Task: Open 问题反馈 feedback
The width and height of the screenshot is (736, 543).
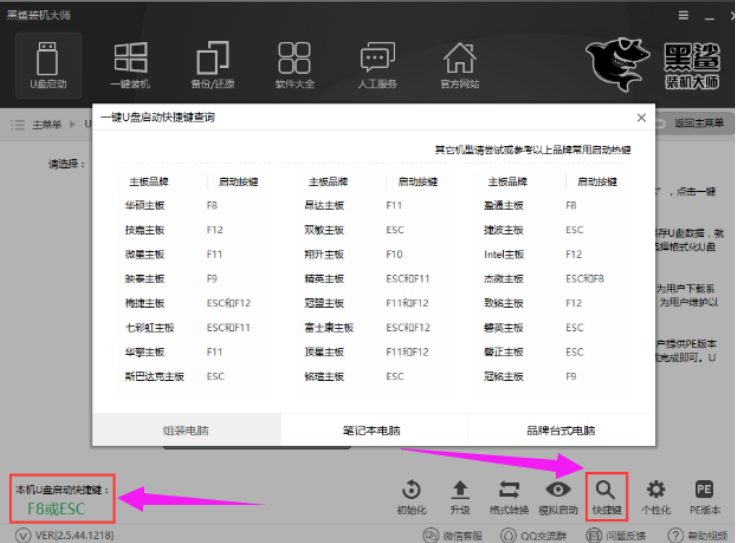Action: tap(616, 535)
